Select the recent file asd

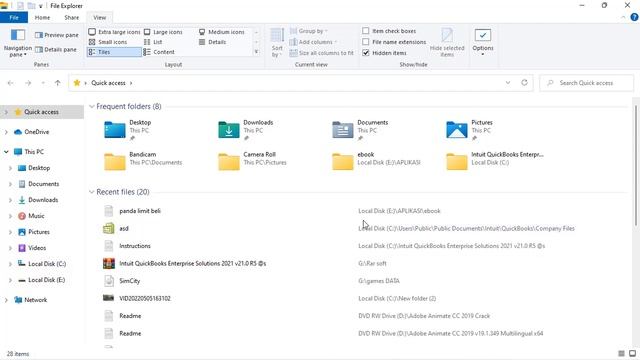[124, 229]
